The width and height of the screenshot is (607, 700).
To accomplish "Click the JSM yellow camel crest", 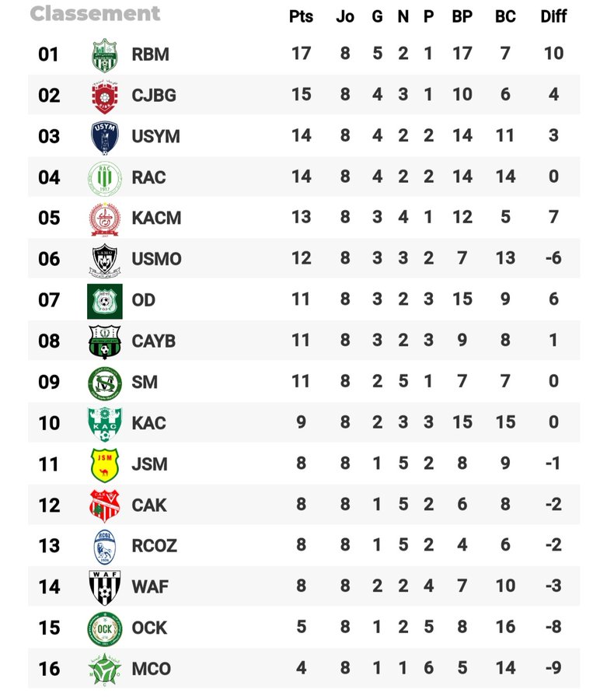I will [x=104, y=464].
